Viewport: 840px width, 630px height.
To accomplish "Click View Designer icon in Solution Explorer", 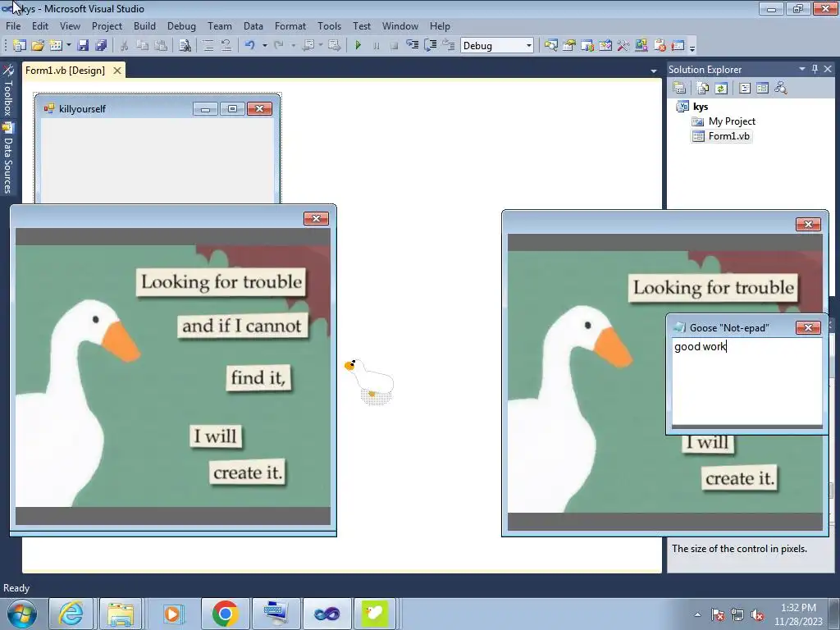I will [762, 88].
